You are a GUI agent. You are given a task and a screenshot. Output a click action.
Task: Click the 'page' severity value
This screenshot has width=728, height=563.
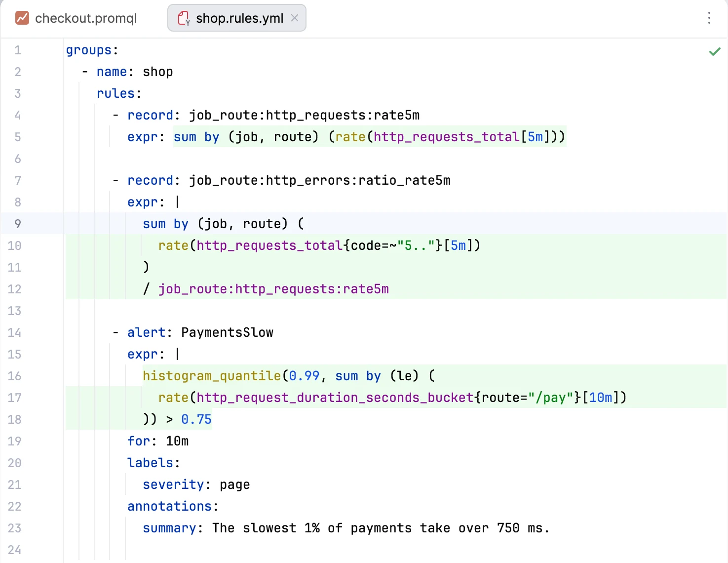point(235,484)
